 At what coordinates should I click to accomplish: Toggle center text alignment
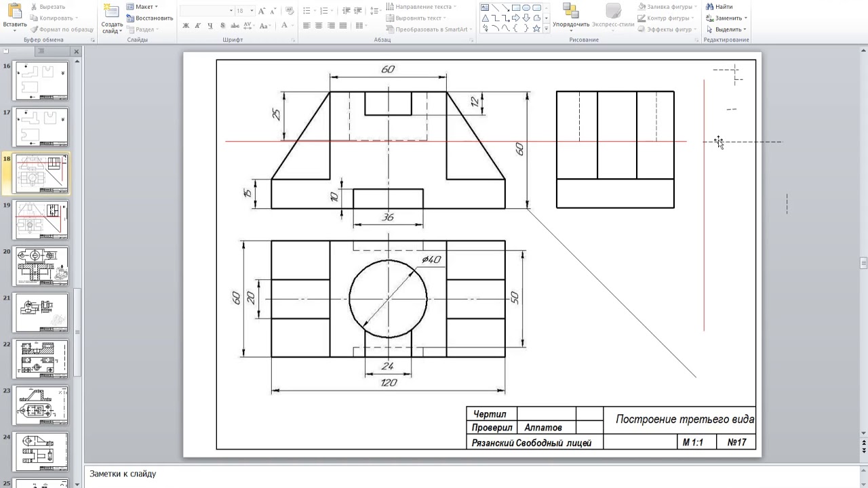click(319, 26)
